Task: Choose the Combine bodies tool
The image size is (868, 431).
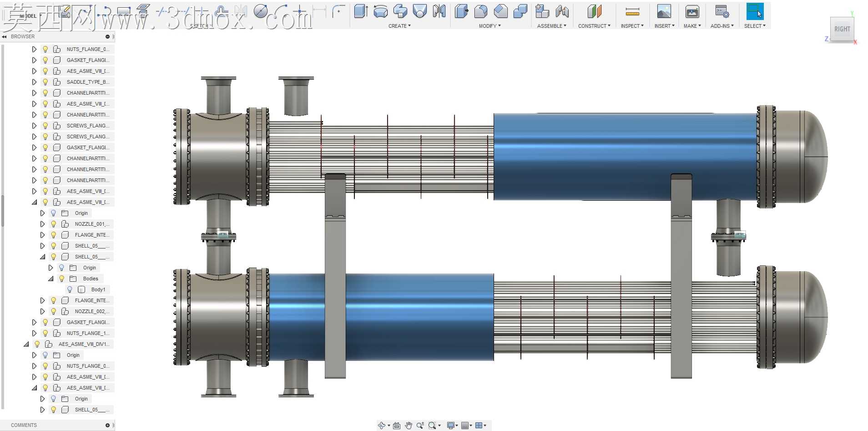Action: [x=520, y=11]
